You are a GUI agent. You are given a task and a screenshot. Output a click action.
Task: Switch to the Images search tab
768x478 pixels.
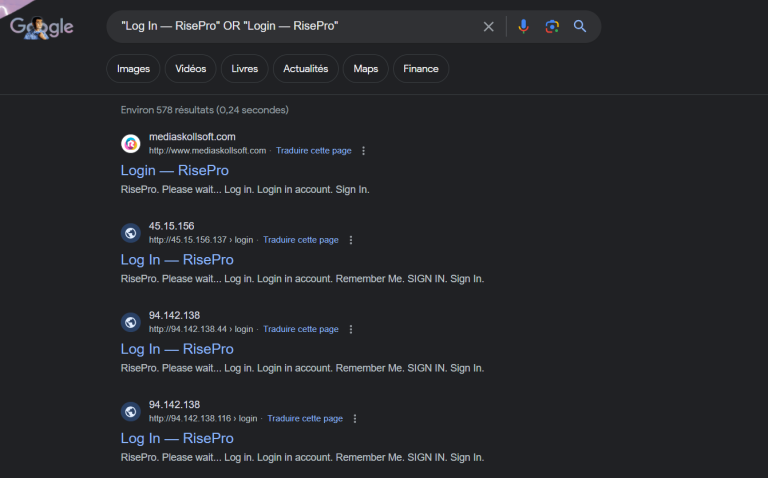tap(133, 69)
